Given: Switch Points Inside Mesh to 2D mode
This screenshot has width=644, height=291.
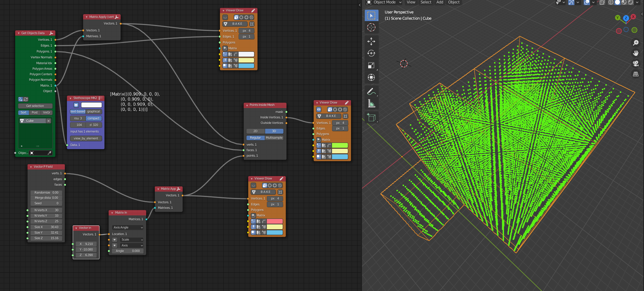Looking at the screenshot, I should tap(255, 131).
